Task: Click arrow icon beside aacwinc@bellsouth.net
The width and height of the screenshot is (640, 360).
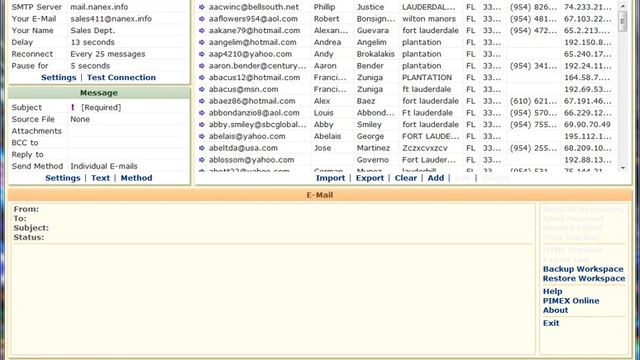Action: point(202,7)
